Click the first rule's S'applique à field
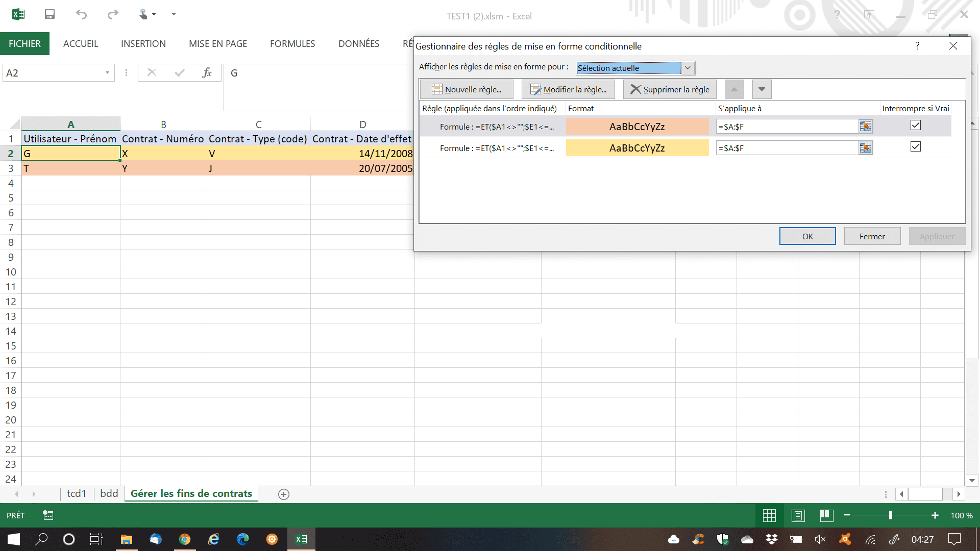The image size is (980, 551). 786,127
